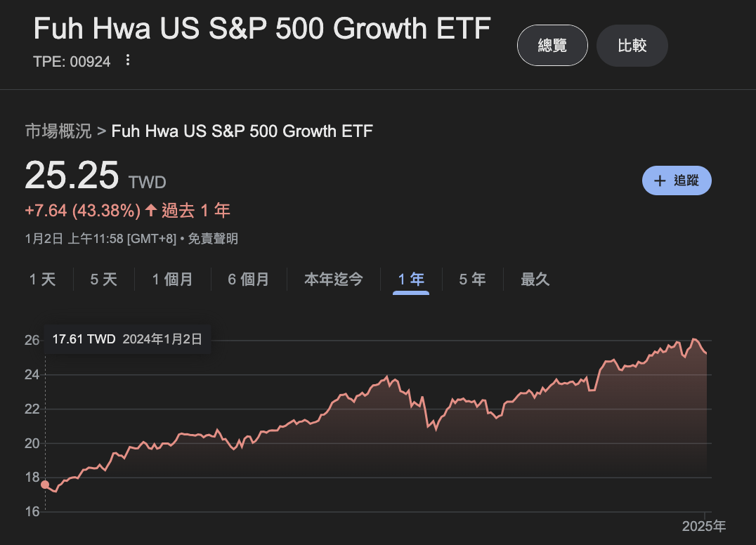Click the ETF name in the breadcrumb
Viewport: 756px width, 545px height.
pyautogui.click(x=242, y=131)
